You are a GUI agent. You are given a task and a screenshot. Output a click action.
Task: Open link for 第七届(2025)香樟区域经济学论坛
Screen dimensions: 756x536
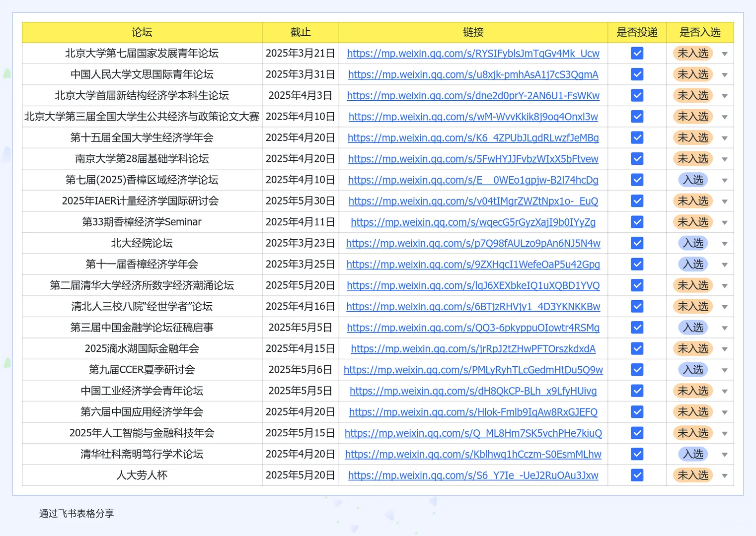pyautogui.click(x=473, y=180)
